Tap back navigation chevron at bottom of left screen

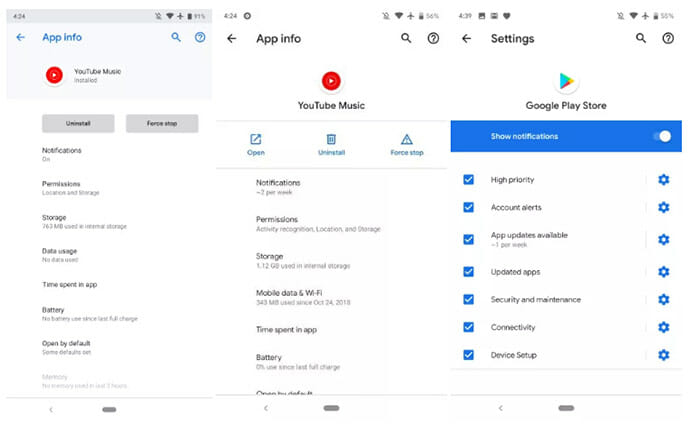coord(51,409)
